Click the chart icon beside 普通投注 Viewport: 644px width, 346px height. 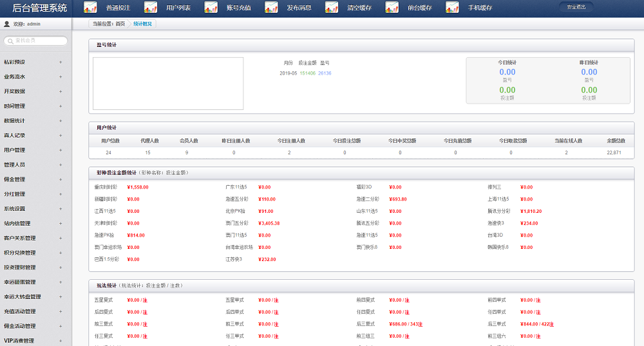pos(90,8)
